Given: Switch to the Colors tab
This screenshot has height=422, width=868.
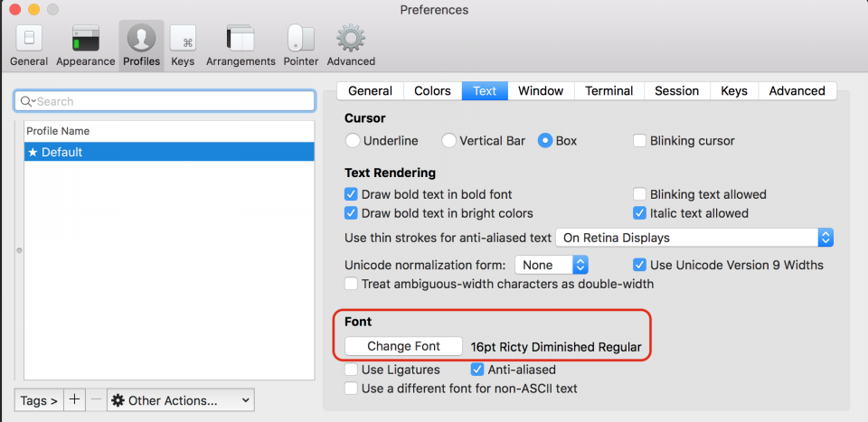Looking at the screenshot, I should point(432,90).
